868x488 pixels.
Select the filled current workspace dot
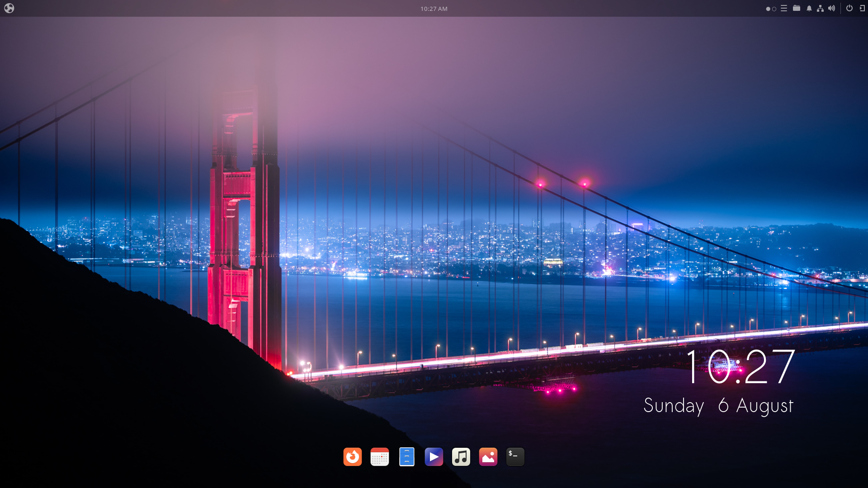pyautogui.click(x=769, y=8)
